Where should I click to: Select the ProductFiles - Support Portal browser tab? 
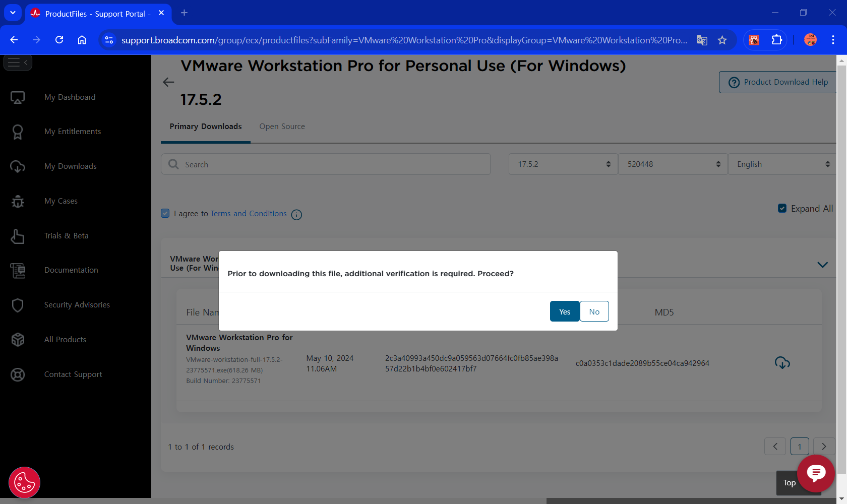point(98,14)
